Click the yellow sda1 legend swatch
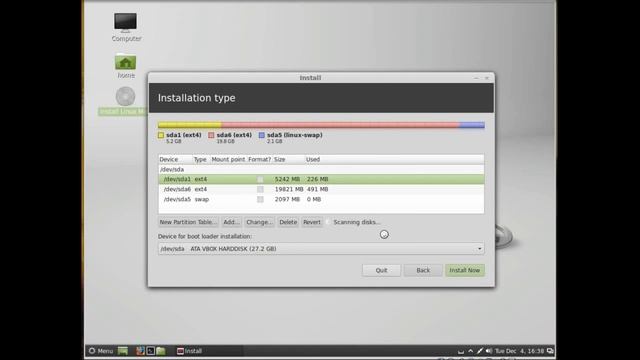Viewport: 640px width, 360px height. tap(161, 135)
